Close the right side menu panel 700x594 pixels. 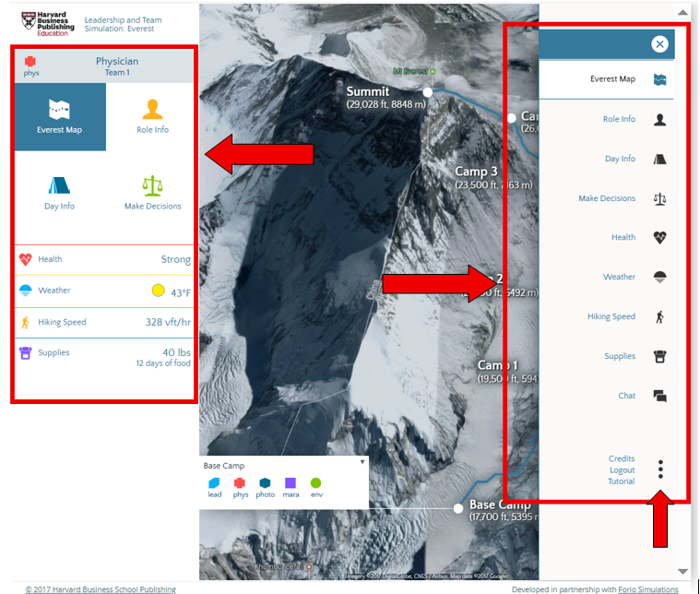tap(659, 43)
